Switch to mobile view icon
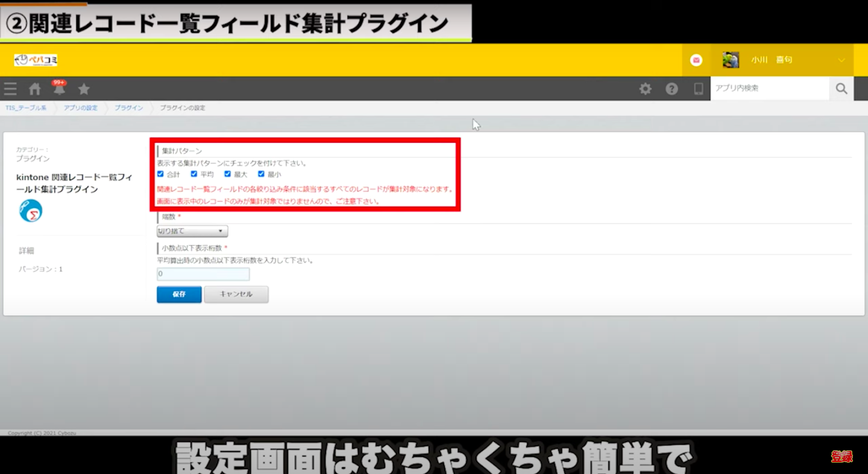The width and height of the screenshot is (868, 474). [698, 89]
